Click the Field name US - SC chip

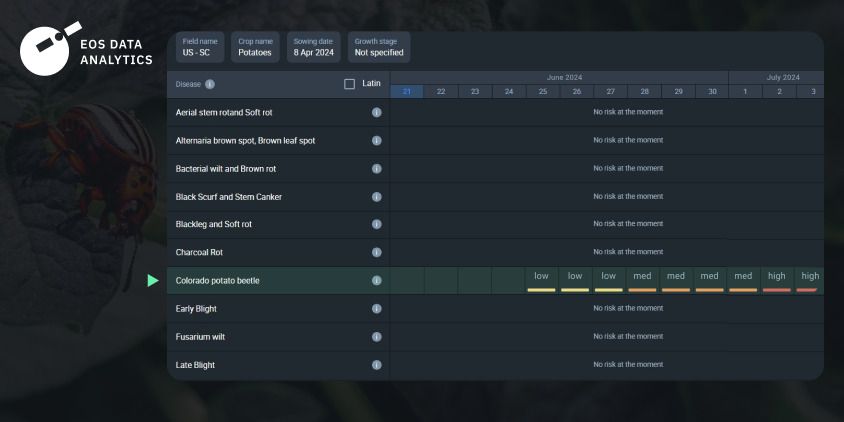200,47
